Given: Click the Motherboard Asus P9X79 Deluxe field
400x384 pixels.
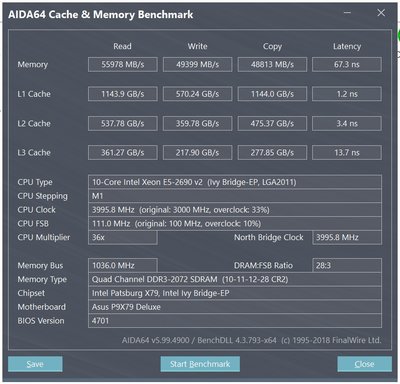Looking at the screenshot, I should click(235, 307).
